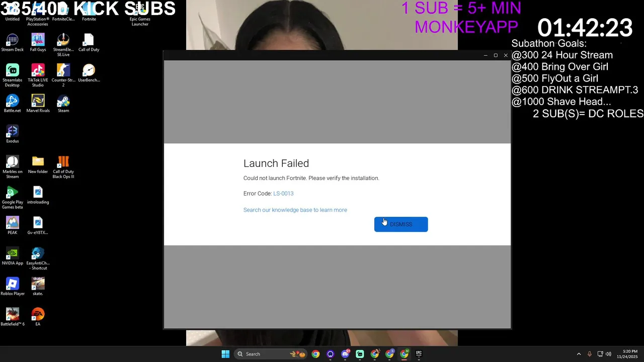Select the NVIDIA App desktop icon

13,256
